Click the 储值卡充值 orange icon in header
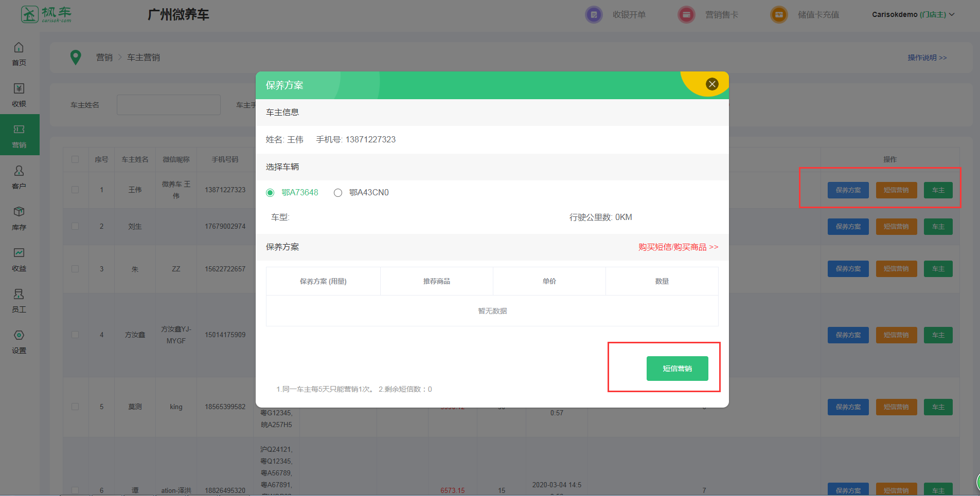980x496 pixels. click(x=779, y=14)
